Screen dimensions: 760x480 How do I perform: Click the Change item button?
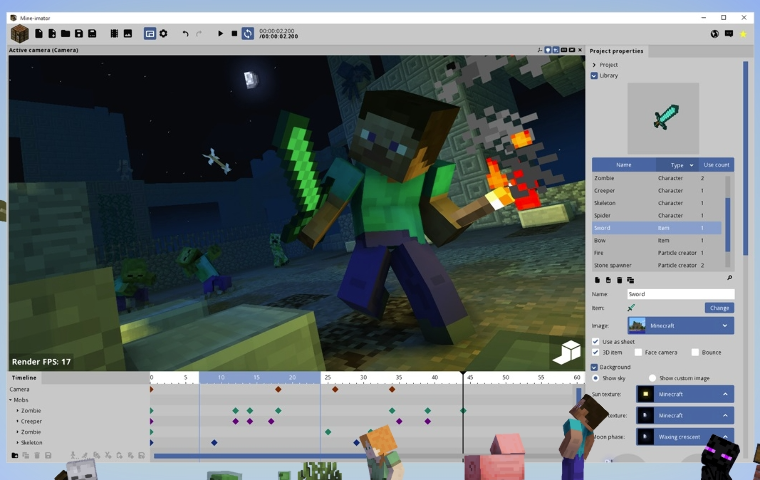pos(719,308)
